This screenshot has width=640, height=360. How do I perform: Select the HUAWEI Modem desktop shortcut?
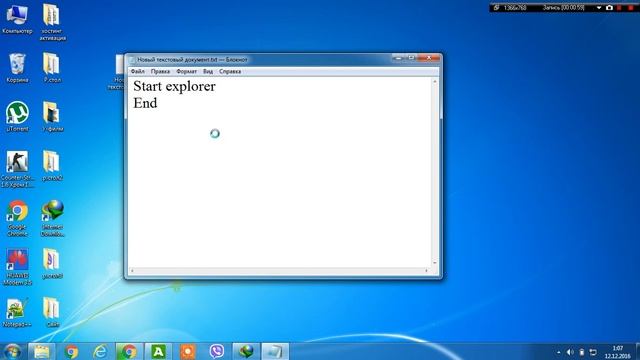click(x=17, y=267)
